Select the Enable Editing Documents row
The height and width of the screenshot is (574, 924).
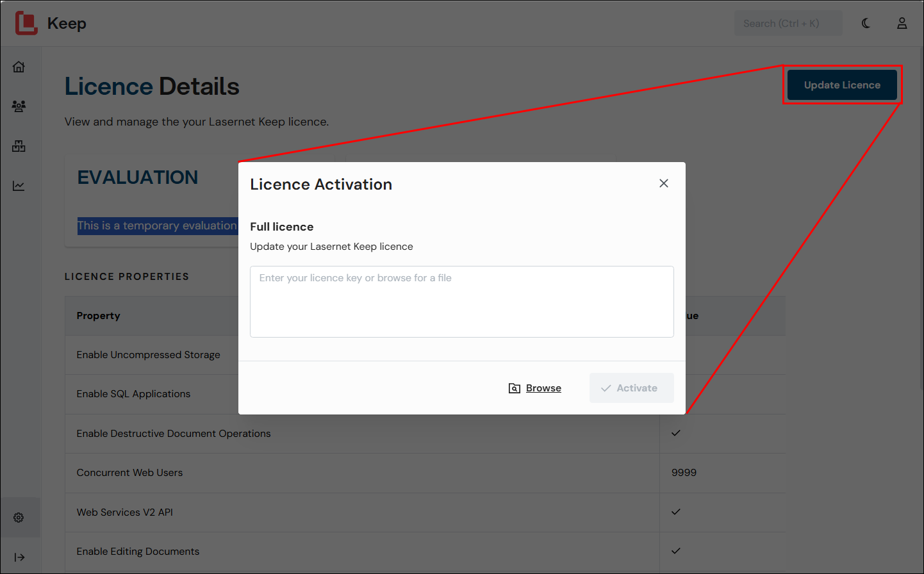click(x=425, y=552)
